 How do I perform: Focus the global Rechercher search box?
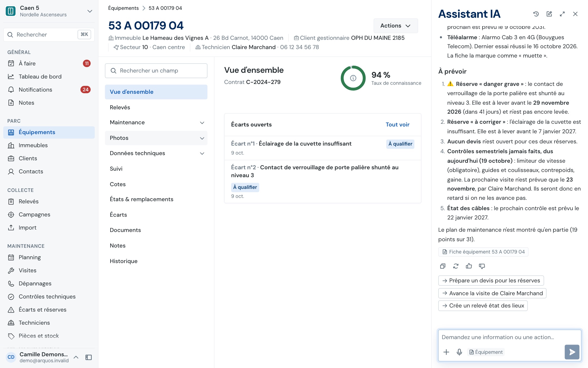(x=49, y=35)
